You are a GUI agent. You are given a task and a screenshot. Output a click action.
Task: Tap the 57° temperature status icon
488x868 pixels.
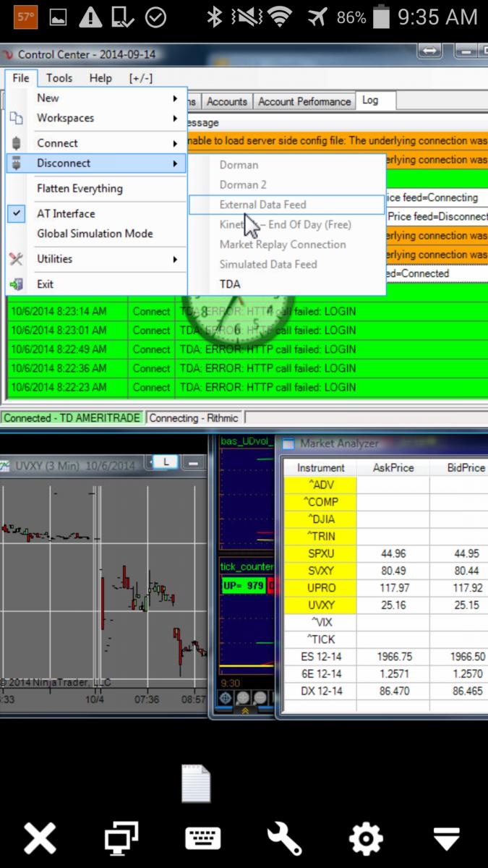coord(25,17)
